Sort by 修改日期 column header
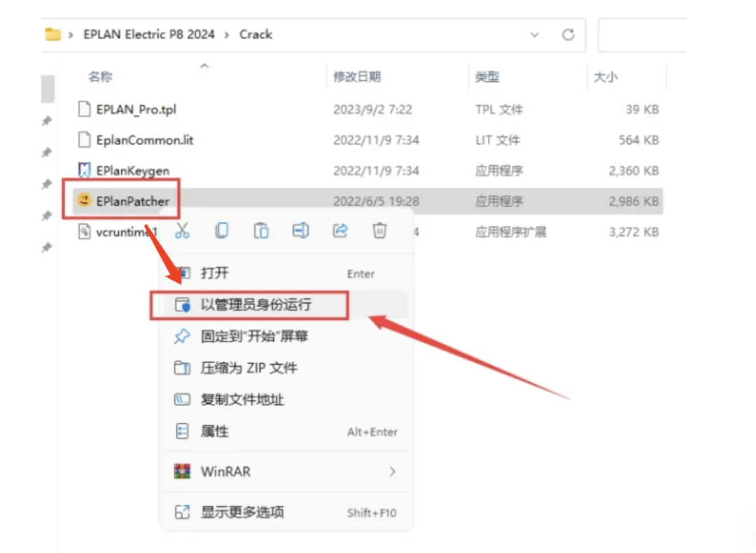This screenshot has width=756, height=553. click(357, 77)
